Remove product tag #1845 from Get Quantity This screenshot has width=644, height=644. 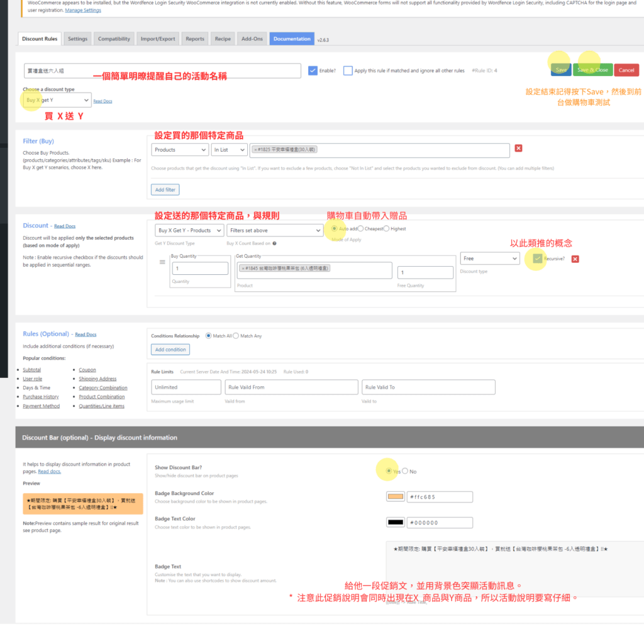(243, 268)
